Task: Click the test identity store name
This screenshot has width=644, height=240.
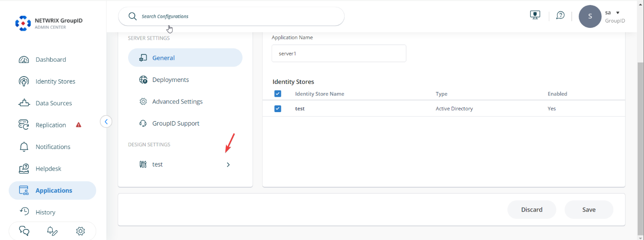Action: click(300, 109)
